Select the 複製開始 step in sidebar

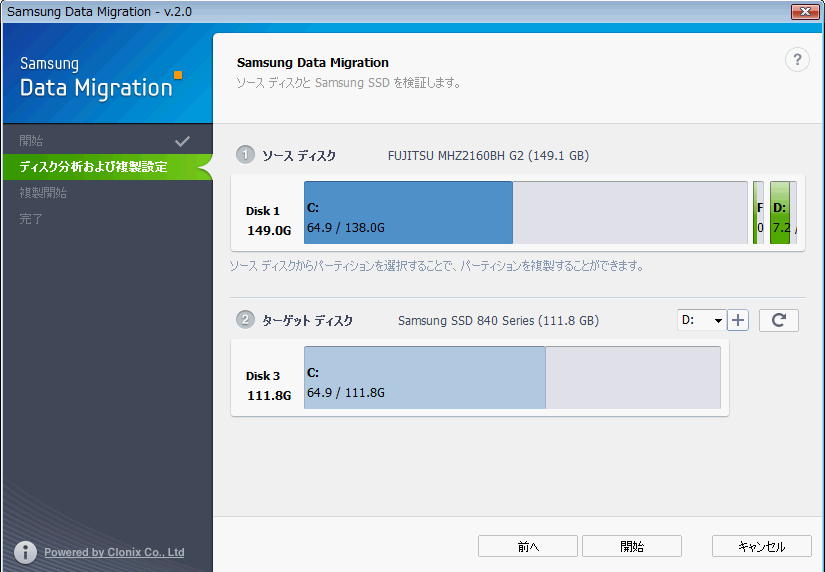pos(44,193)
